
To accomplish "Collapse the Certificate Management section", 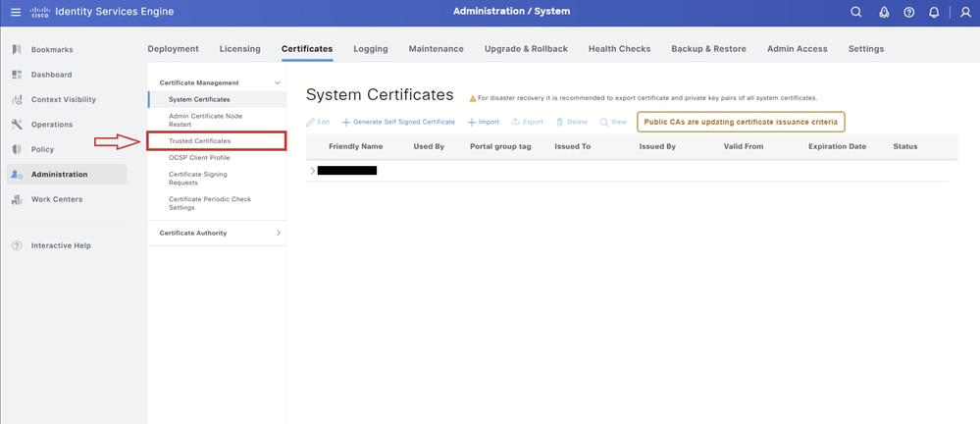I will 278,82.
